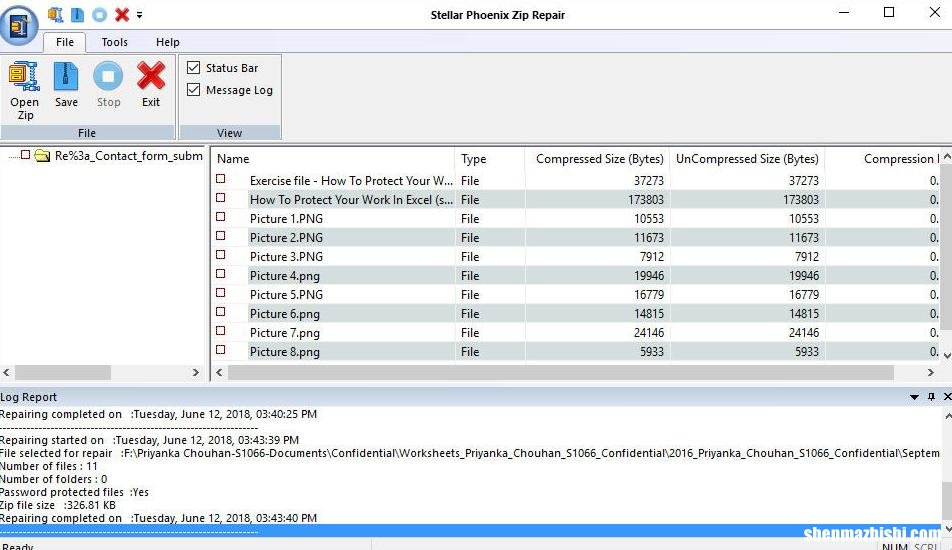Click the file list horizontal scrollbar thumb
Screen dimensions: 952x550
click(560, 372)
